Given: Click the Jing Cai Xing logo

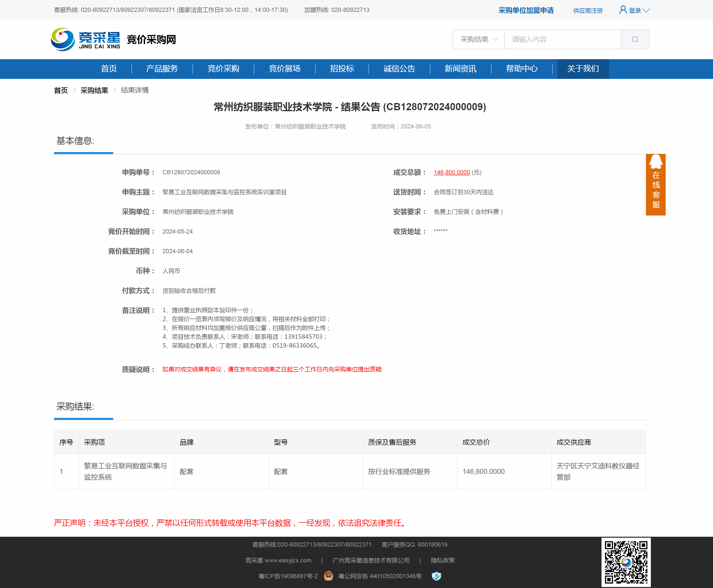Looking at the screenshot, I should [86, 40].
